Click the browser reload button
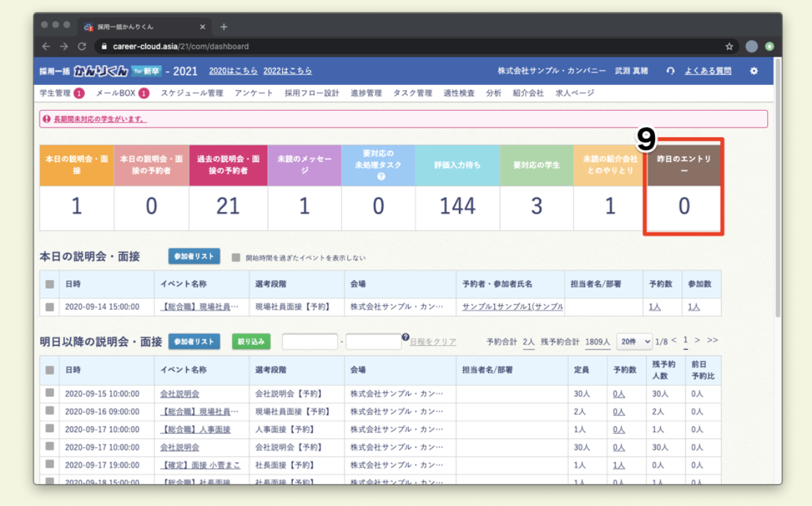This screenshot has height=506, width=812. tap(82, 47)
